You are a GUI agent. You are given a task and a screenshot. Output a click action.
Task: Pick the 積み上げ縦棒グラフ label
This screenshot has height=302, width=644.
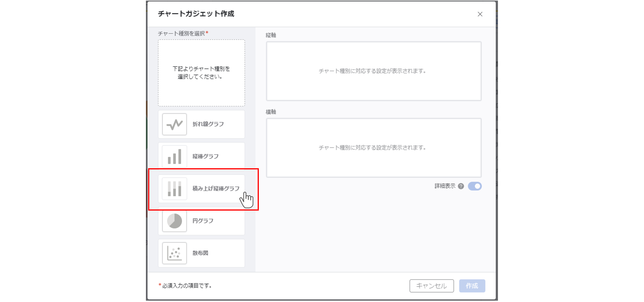[x=215, y=189]
